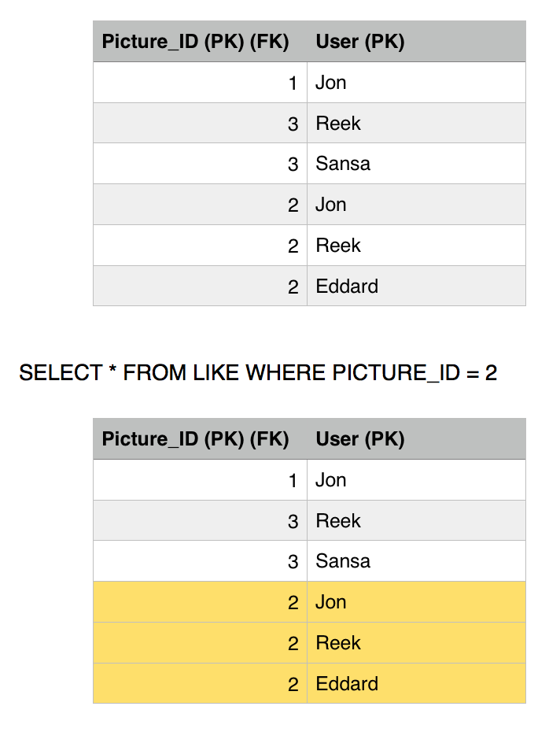The image size is (560, 732).
Task: Select top table's "Jon" in Picture_ID 2 row
Action: pos(331,205)
